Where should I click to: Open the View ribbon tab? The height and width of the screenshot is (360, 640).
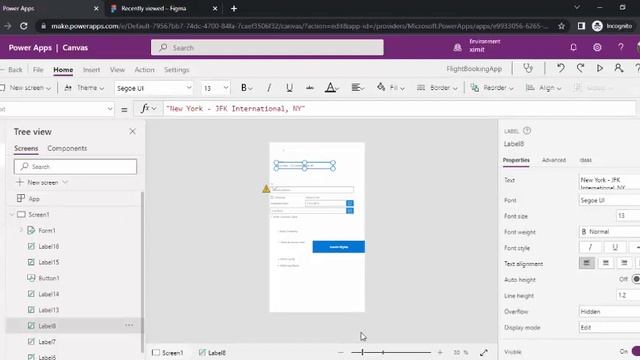(x=117, y=70)
